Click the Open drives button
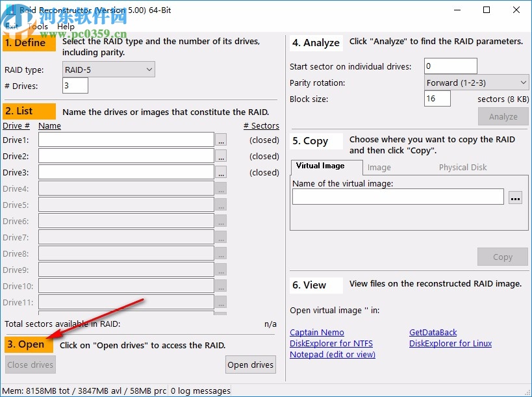The image size is (532, 397). [x=250, y=365]
